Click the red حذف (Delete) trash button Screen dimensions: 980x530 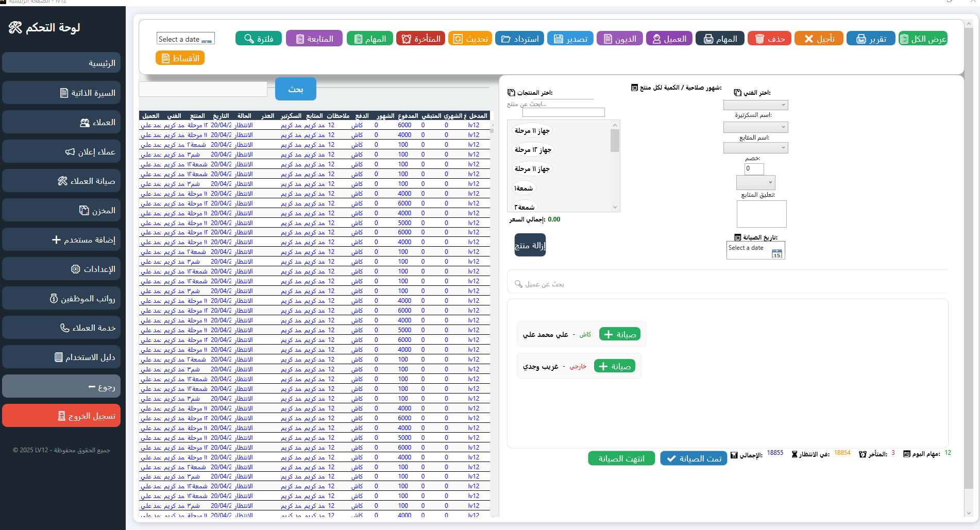(770, 39)
